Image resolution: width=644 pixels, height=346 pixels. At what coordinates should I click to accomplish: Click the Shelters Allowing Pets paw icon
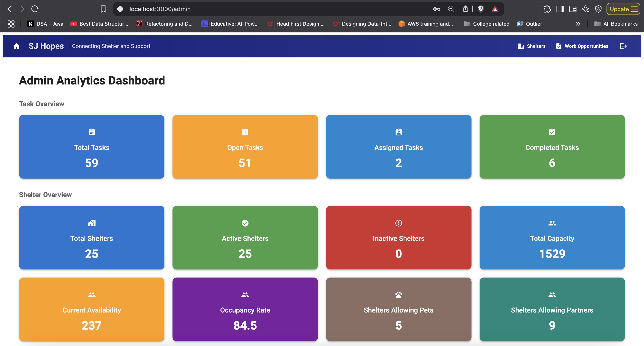pyautogui.click(x=398, y=295)
